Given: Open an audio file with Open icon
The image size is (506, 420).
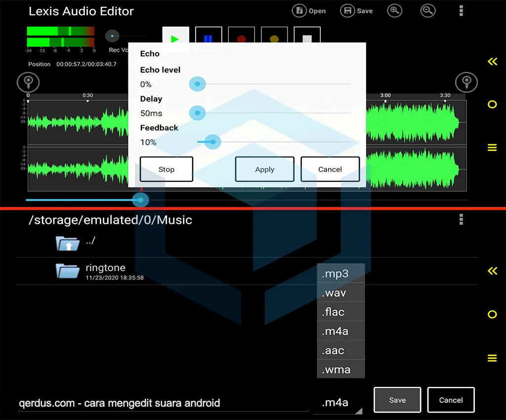Looking at the screenshot, I should (308, 11).
